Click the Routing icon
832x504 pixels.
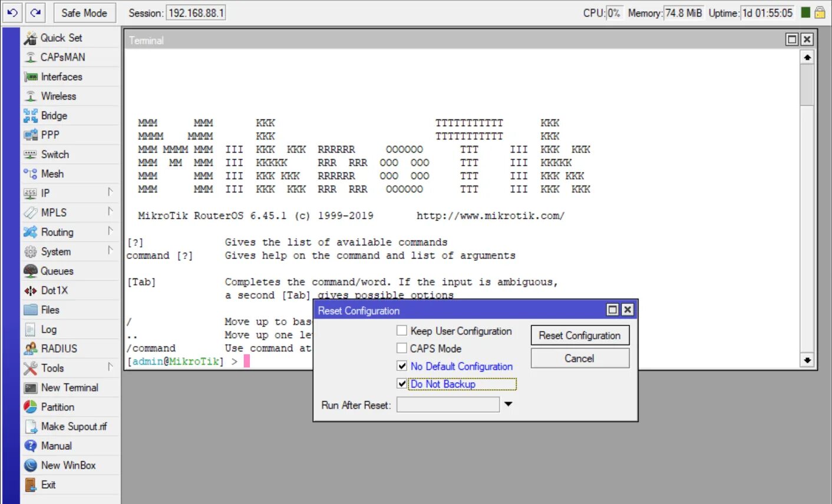click(31, 233)
